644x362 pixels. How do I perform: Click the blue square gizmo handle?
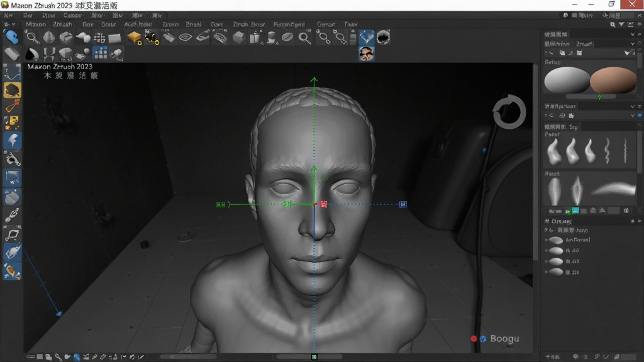pos(403,204)
